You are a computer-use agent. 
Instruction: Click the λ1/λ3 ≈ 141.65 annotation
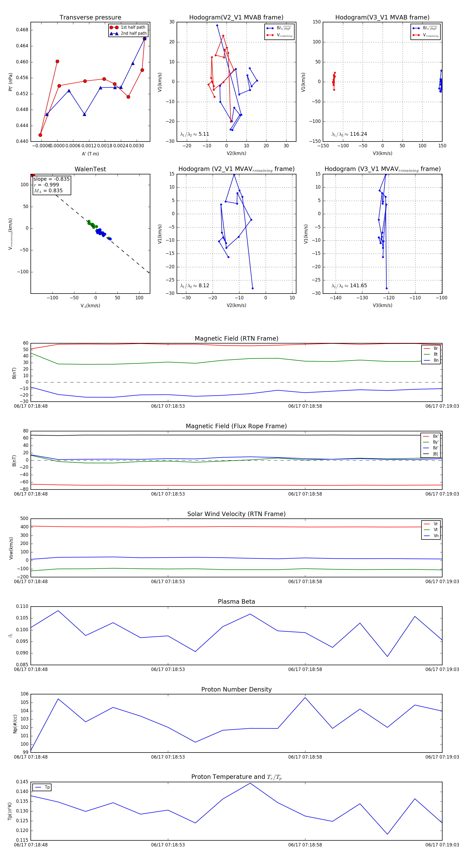[349, 286]
